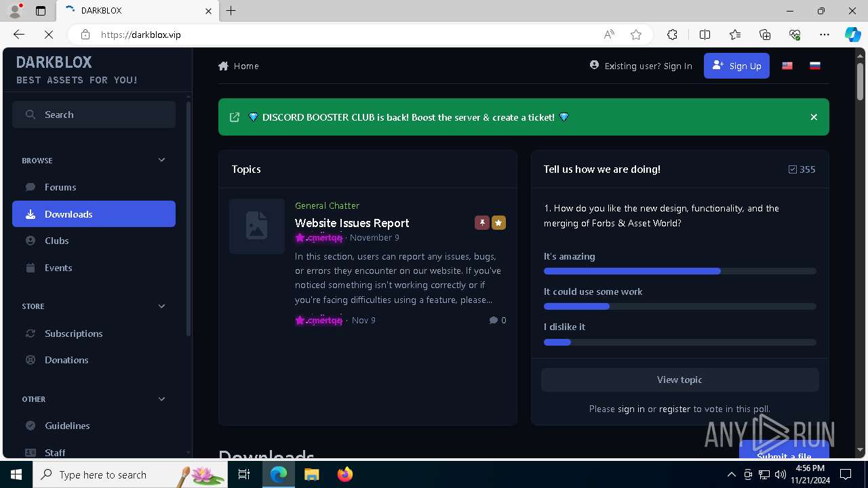Viewport: 868px width, 488px height.
Task: Open the notification center icon
Action: 846,474
